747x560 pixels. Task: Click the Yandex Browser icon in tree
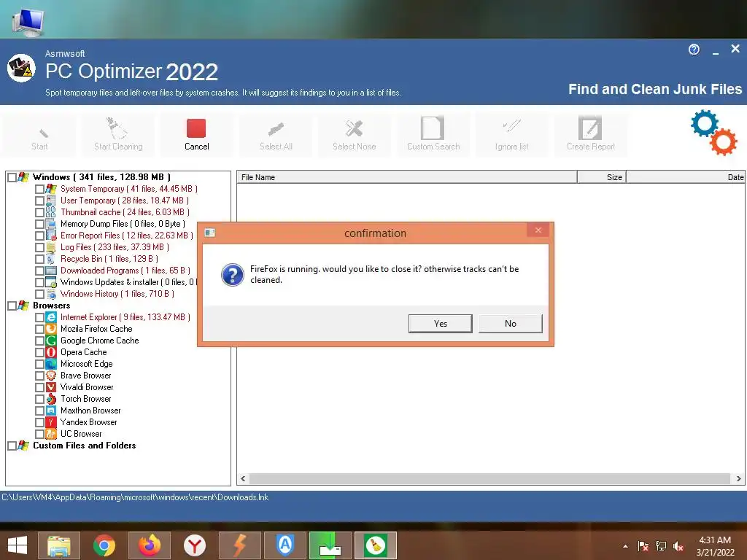tap(51, 422)
